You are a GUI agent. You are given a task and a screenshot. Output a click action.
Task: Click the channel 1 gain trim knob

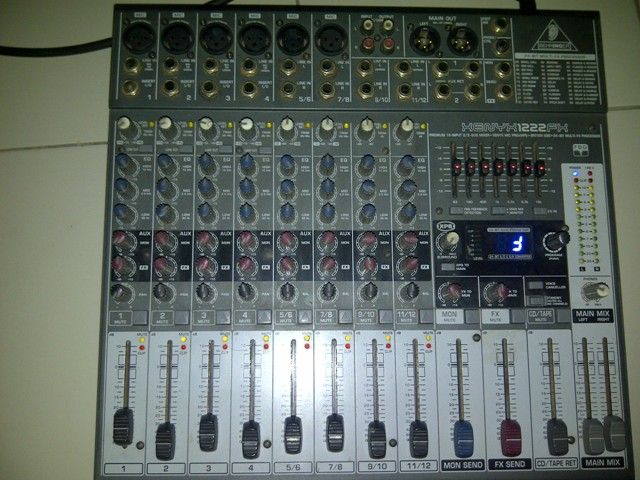(125, 126)
